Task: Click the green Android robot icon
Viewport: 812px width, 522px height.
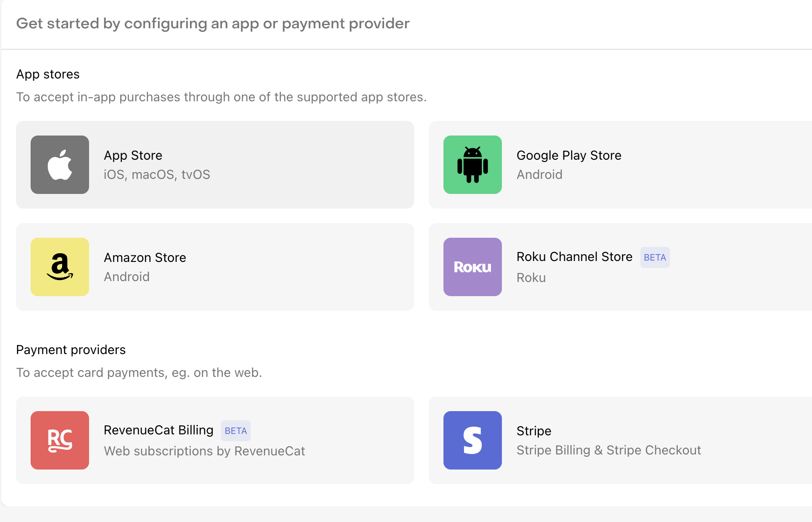Action: click(x=472, y=164)
